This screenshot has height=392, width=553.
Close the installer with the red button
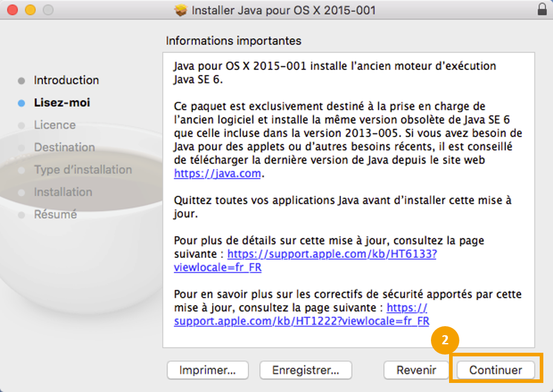click(12, 10)
